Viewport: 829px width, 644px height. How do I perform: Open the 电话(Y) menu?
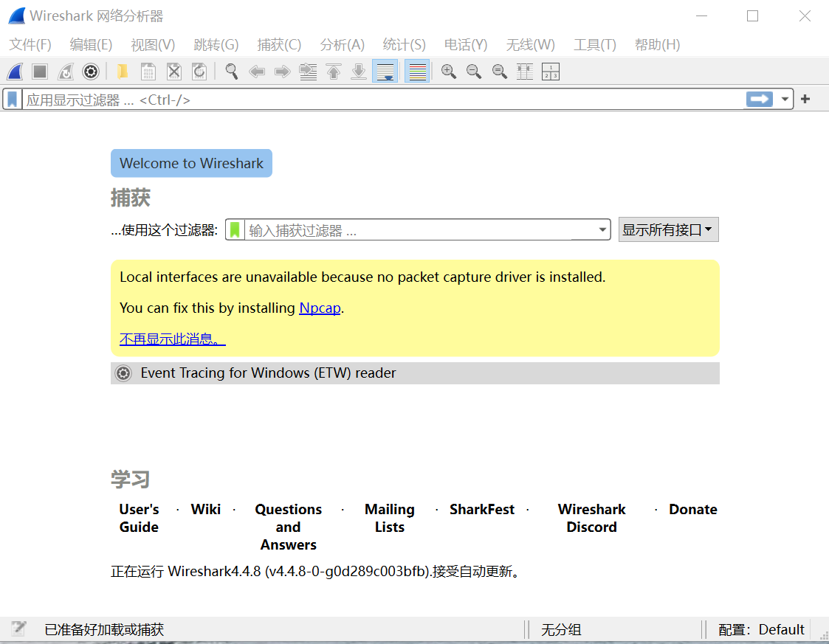coord(466,44)
